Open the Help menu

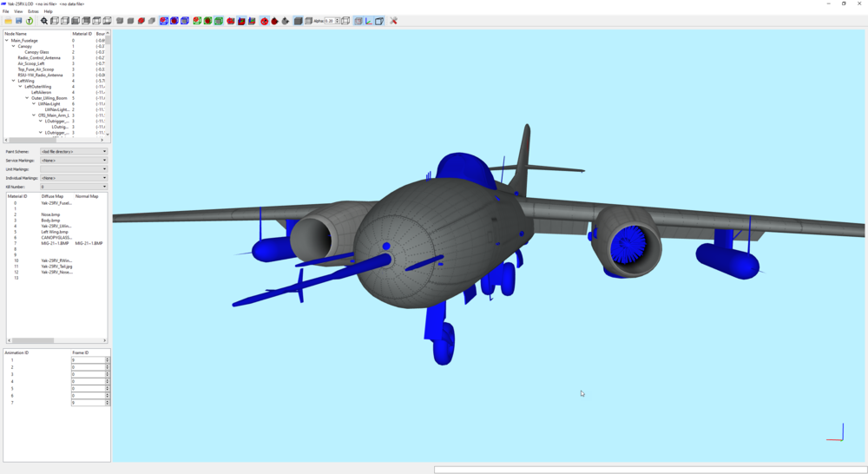pyautogui.click(x=48, y=11)
